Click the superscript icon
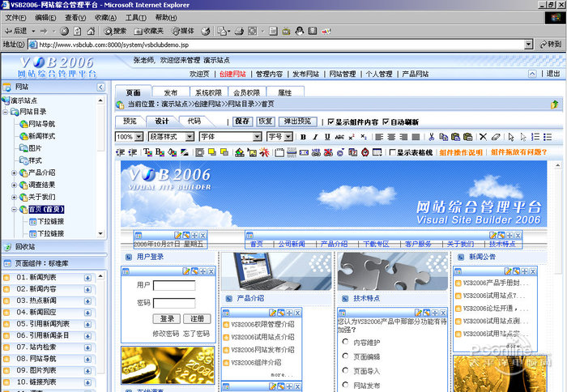567x392 pixels. coord(352,137)
